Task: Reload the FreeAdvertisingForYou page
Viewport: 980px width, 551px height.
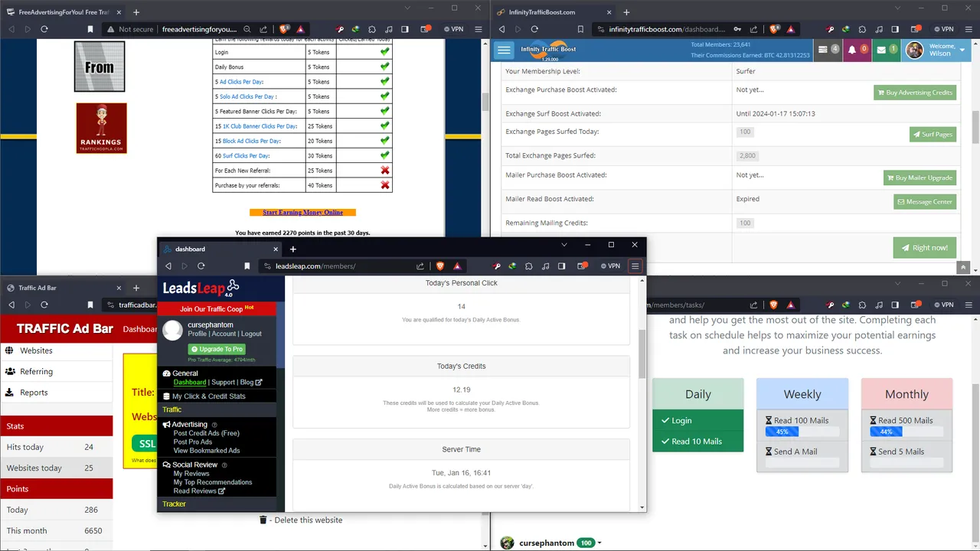Action: [x=44, y=29]
